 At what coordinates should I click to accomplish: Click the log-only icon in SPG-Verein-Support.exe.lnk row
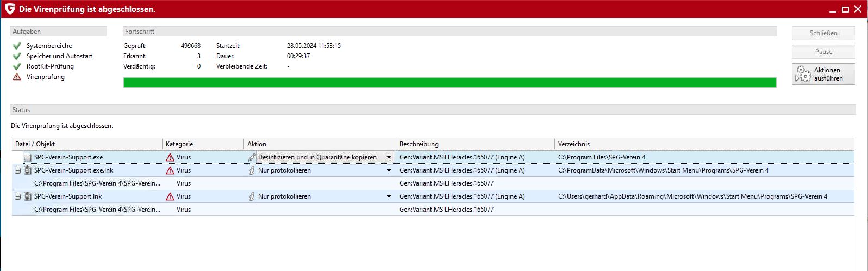252,170
